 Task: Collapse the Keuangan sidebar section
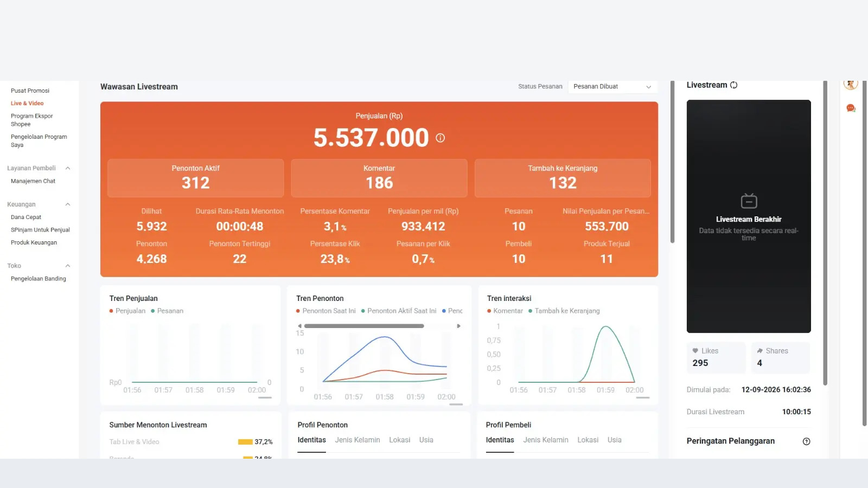tap(68, 204)
